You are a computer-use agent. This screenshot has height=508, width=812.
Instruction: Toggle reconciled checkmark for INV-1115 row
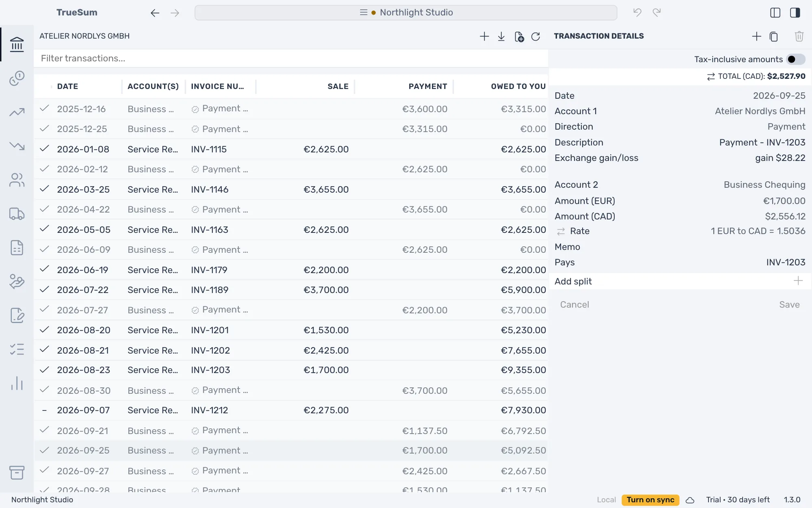click(44, 149)
